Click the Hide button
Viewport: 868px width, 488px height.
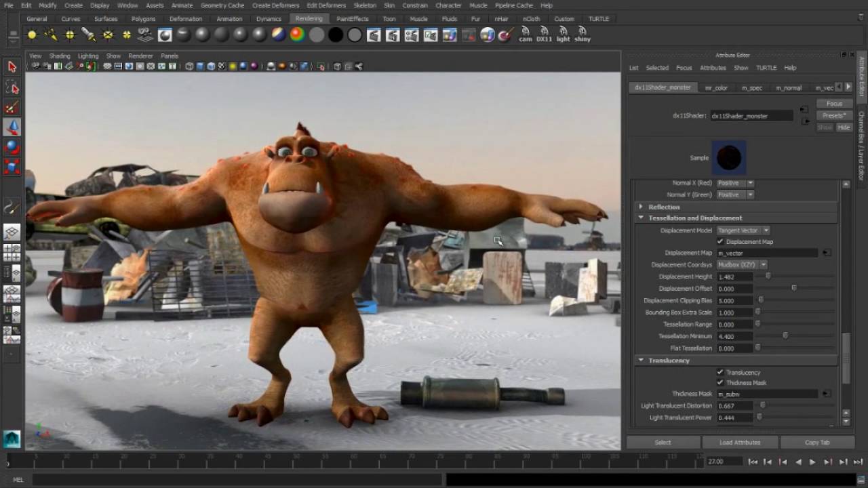coord(844,127)
